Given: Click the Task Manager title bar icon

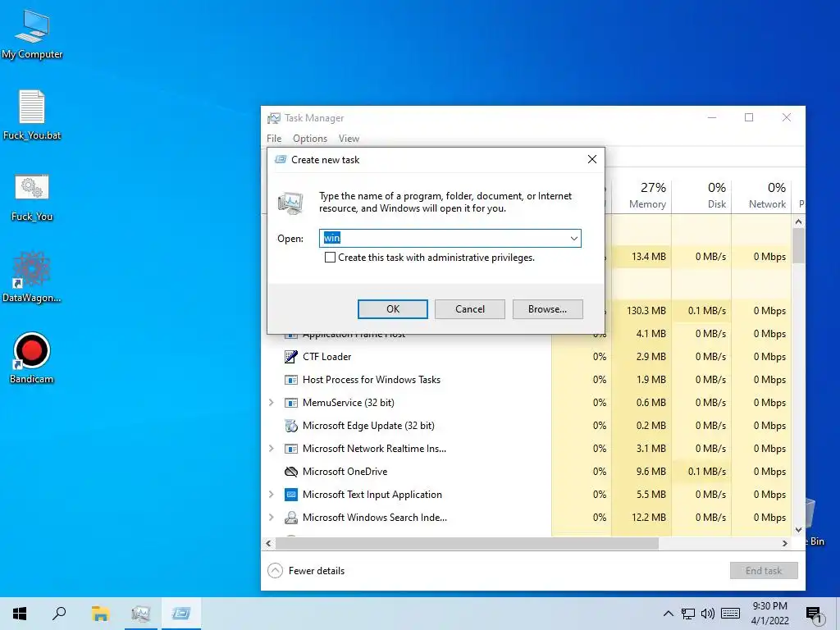Looking at the screenshot, I should coord(274,118).
